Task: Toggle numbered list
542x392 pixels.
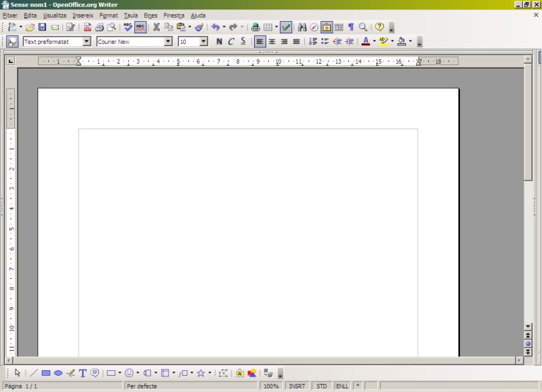Action: pyautogui.click(x=313, y=42)
